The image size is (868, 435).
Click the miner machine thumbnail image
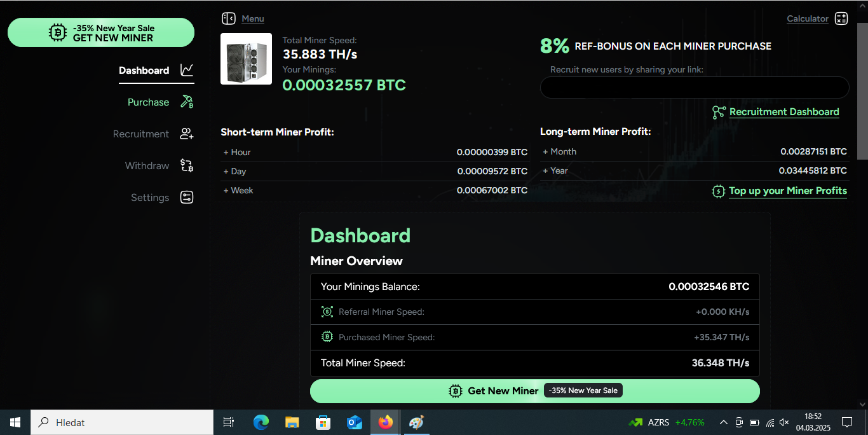click(x=246, y=59)
